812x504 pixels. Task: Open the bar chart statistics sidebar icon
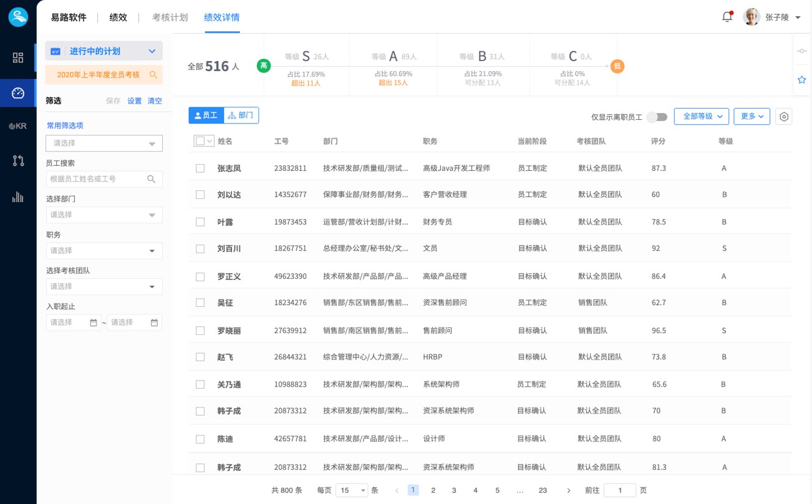(18, 197)
